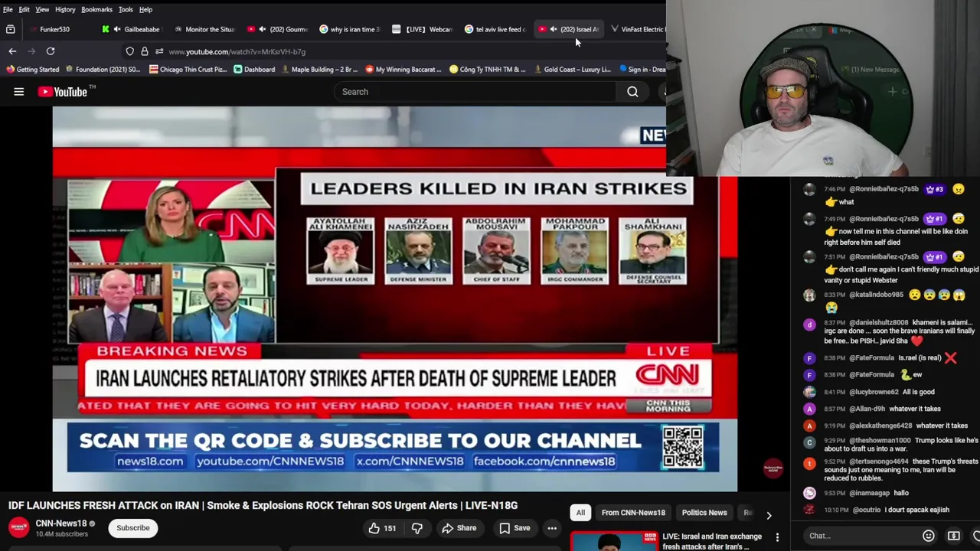980x551 pixels.
Task: Select the All filter chip
Action: click(580, 513)
